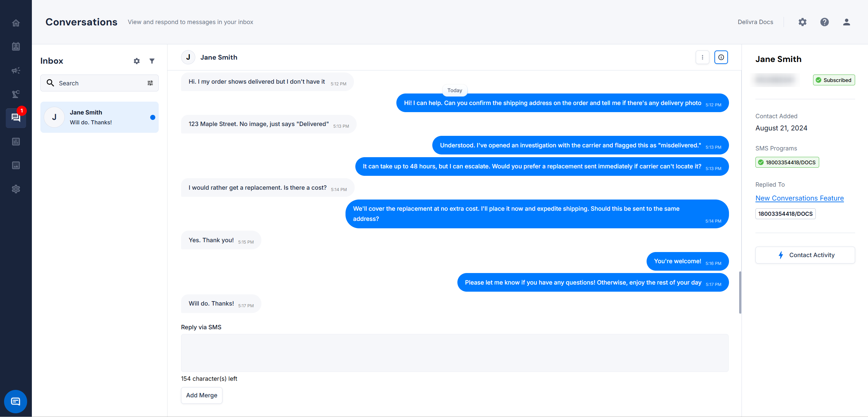
Task: Open advanced search options tune icon
Action: click(x=150, y=83)
